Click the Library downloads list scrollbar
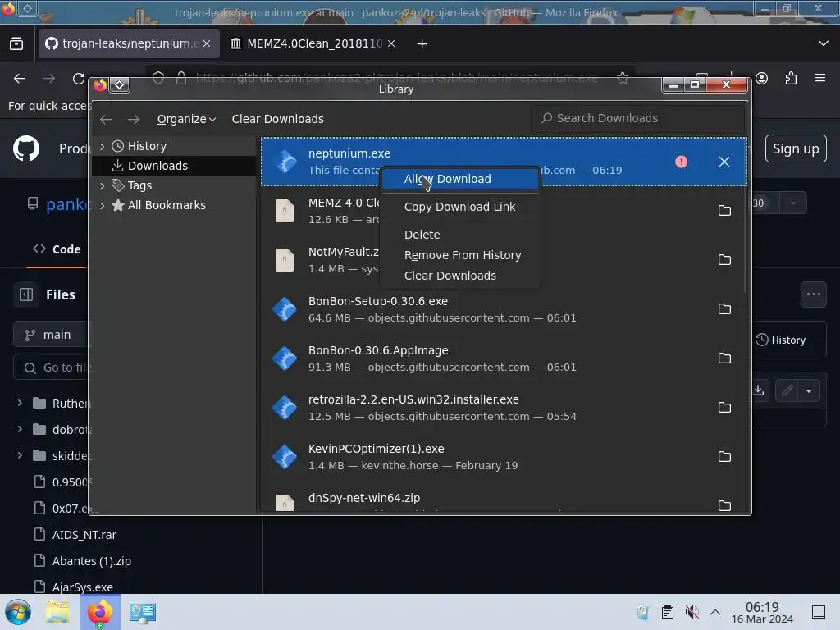The width and height of the screenshot is (840, 630). point(745,214)
